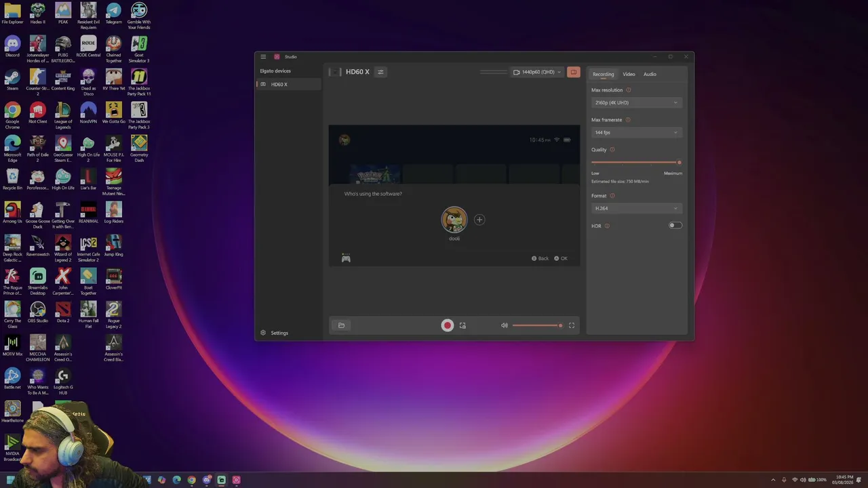Screen dimensions: 868x488
Task: Select the Microsoft Edge desktop shortcut
Action: 12,149
